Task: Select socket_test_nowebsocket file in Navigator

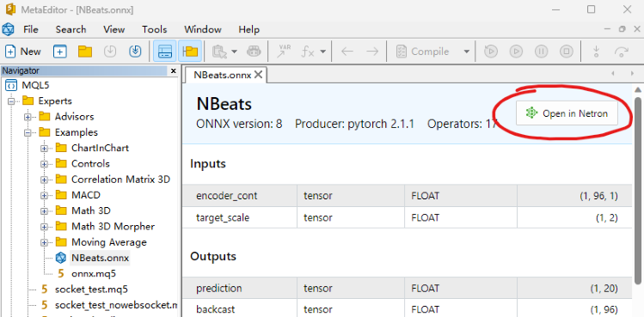Action: 116,305
